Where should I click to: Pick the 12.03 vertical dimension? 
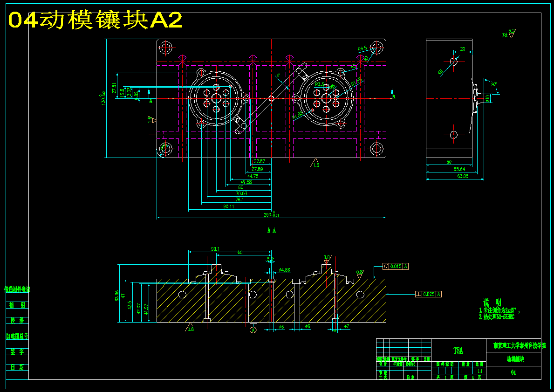(x=129, y=92)
